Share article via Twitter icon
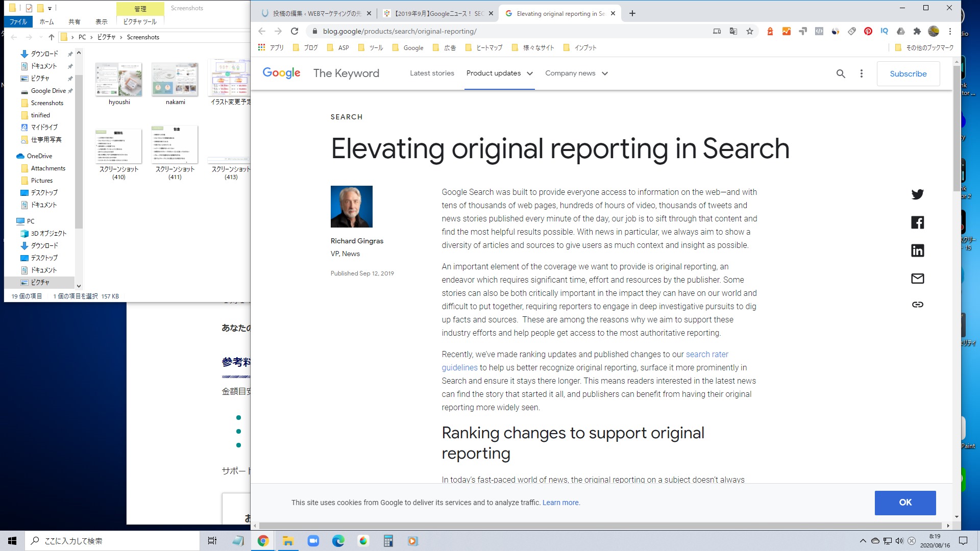Viewport: 980px width, 551px height. pos(917,194)
